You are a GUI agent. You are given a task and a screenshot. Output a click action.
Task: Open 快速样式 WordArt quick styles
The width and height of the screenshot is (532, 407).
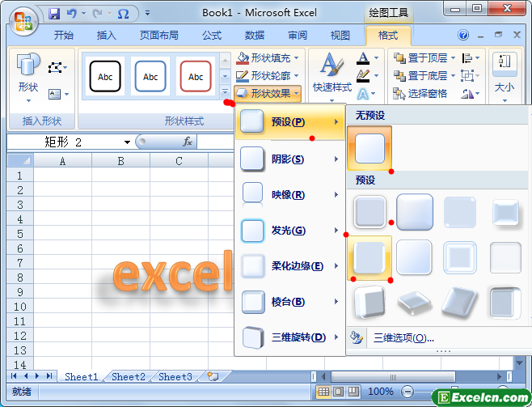[331, 78]
